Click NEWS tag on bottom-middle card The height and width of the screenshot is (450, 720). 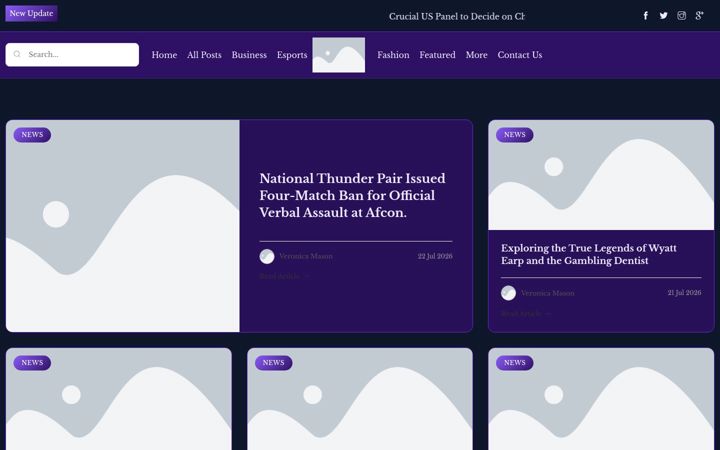[274, 363]
